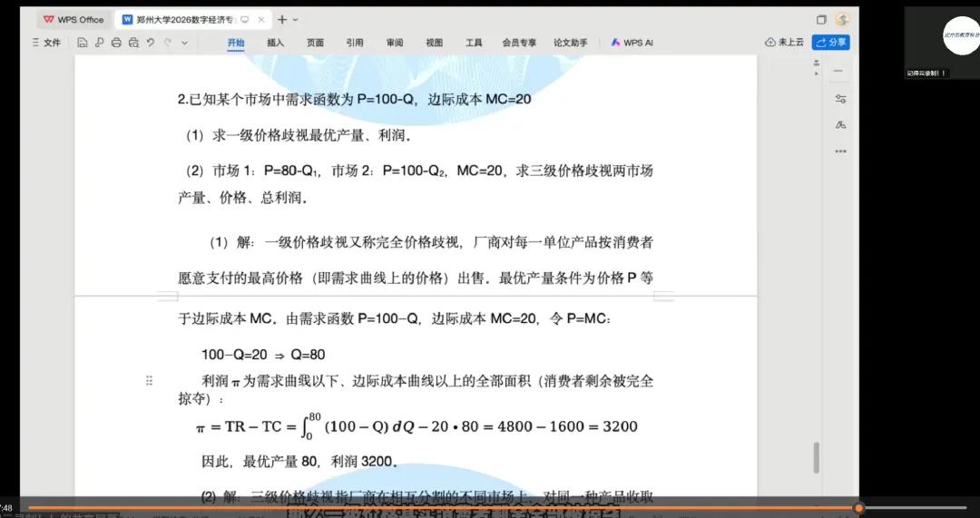Viewport: 980px width, 518px height.
Task: Click question heading 2.已知某个市场中需求函数
Action: (x=355, y=99)
